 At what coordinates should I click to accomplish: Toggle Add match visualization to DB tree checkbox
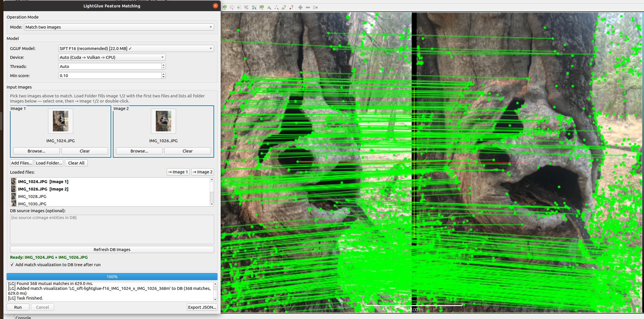click(x=12, y=265)
